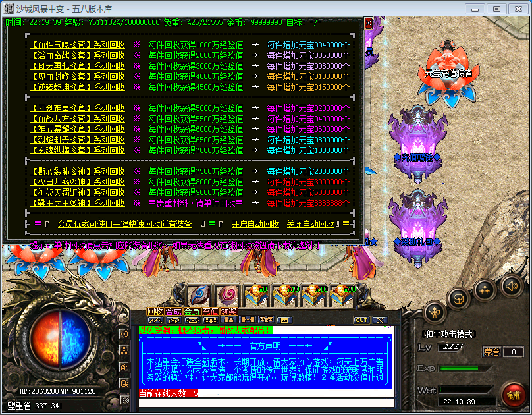Click the dragon icon in title bar
The image size is (532, 415).
(x=9, y=9)
